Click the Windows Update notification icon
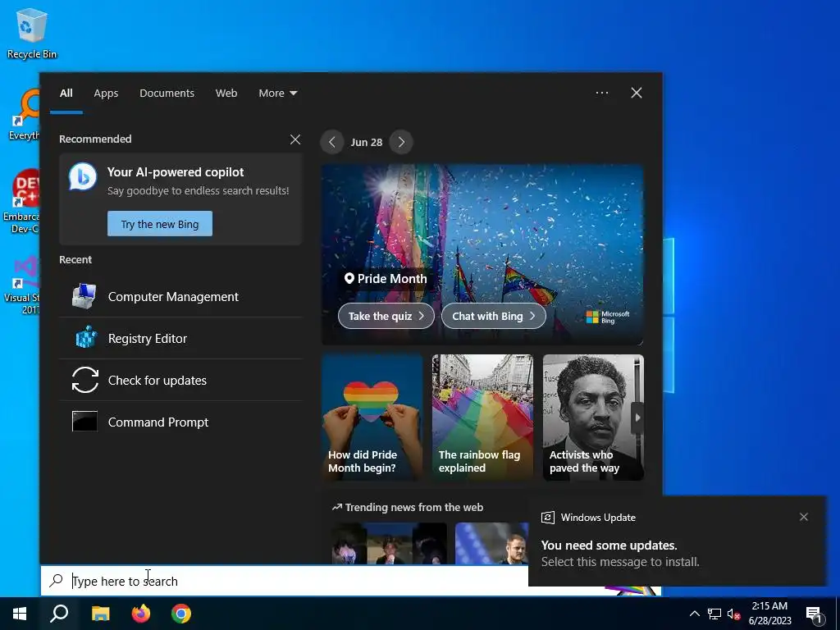Screen dimensions: 840x630 tap(547, 517)
